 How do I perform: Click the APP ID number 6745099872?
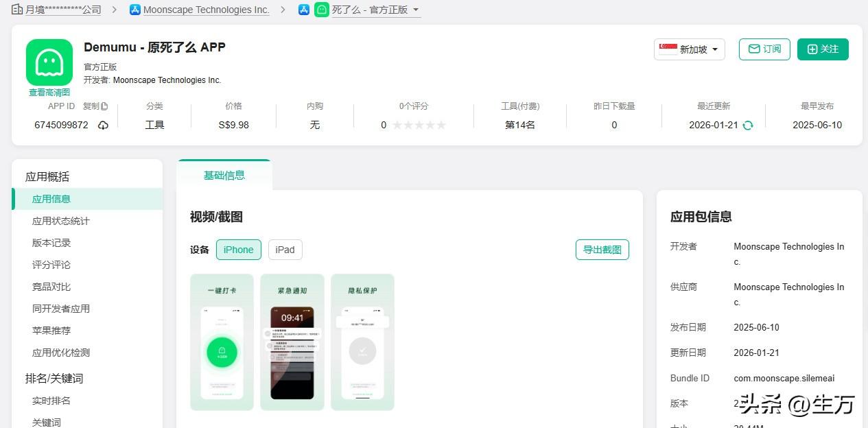(x=61, y=125)
